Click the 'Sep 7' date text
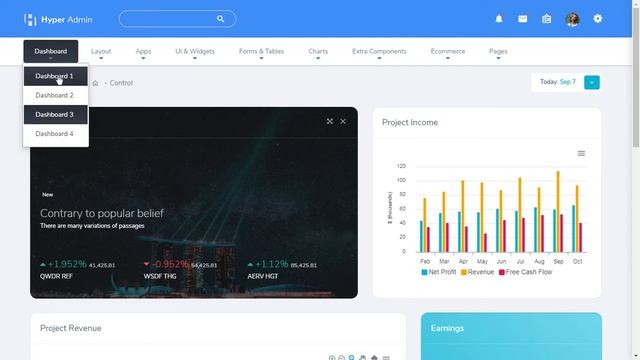The image size is (640, 360). (568, 82)
